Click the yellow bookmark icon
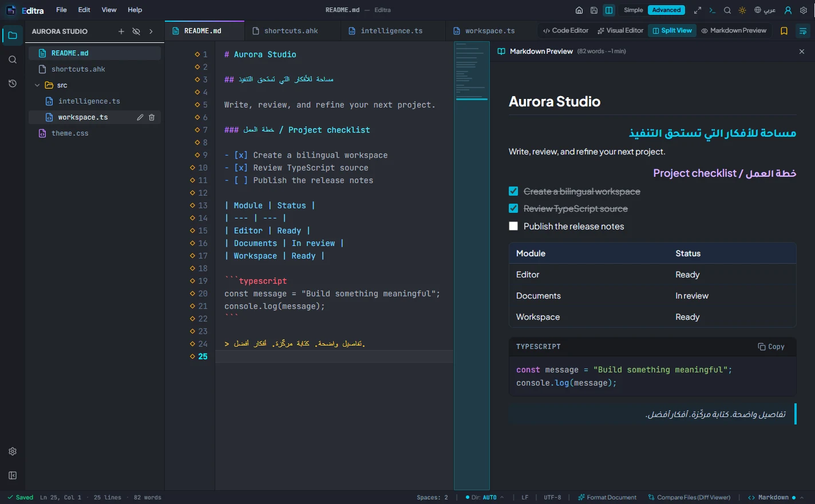The width and height of the screenshot is (815, 504). pyautogui.click(x=784, y=31)
